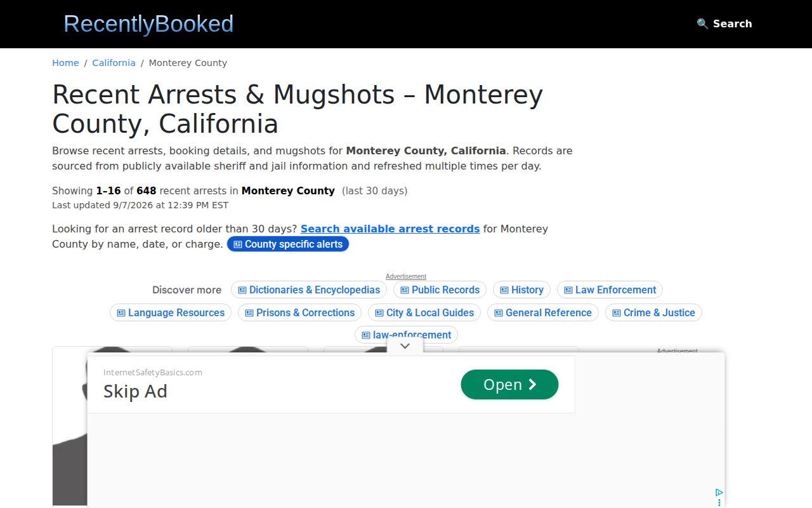Click the Crime & Justice chip icon
The image size is (812, 508).
(617, 313)
